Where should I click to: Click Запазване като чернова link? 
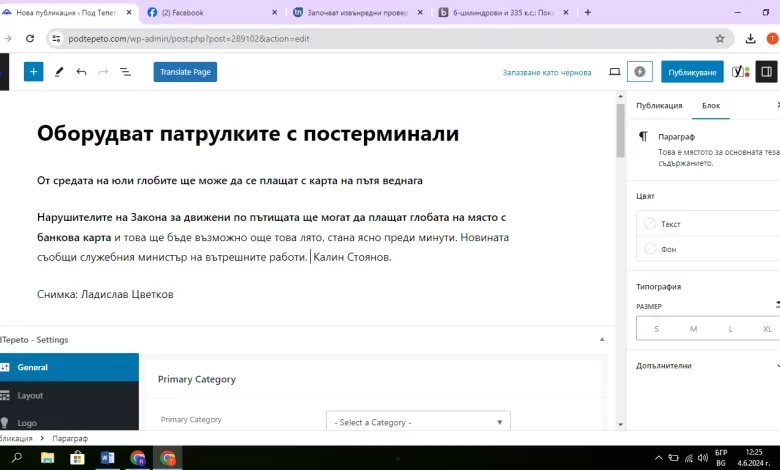pos(547,72)
